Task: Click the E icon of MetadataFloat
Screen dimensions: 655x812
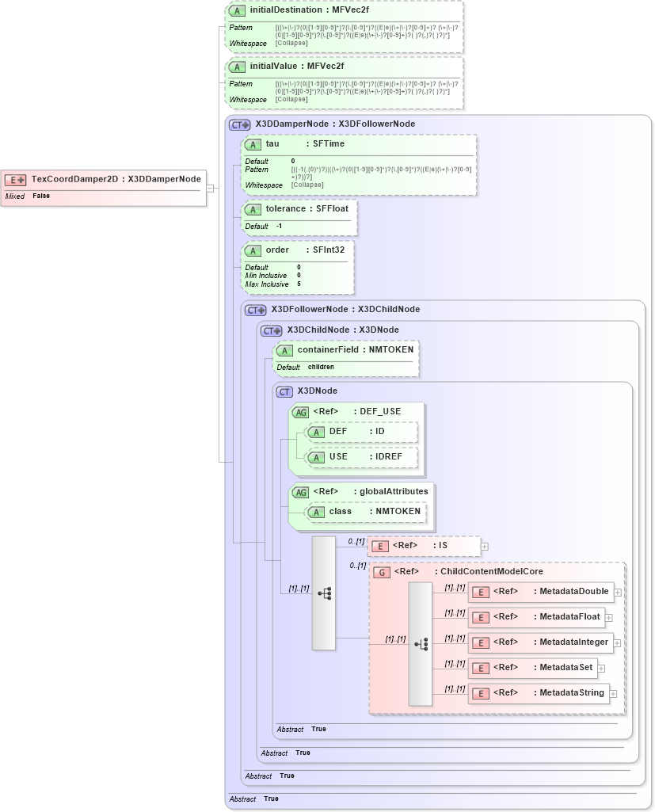Action: point(481,618)
